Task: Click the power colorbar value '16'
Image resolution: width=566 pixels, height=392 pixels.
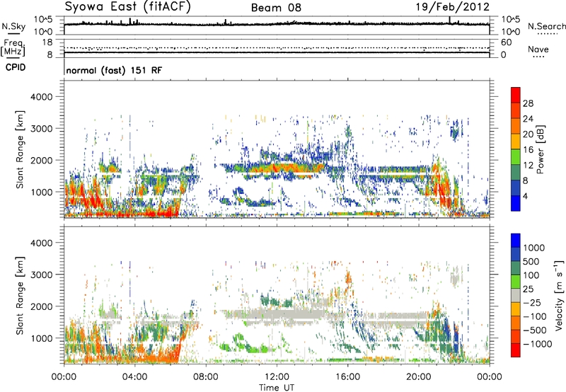Action: pos(528,150)
